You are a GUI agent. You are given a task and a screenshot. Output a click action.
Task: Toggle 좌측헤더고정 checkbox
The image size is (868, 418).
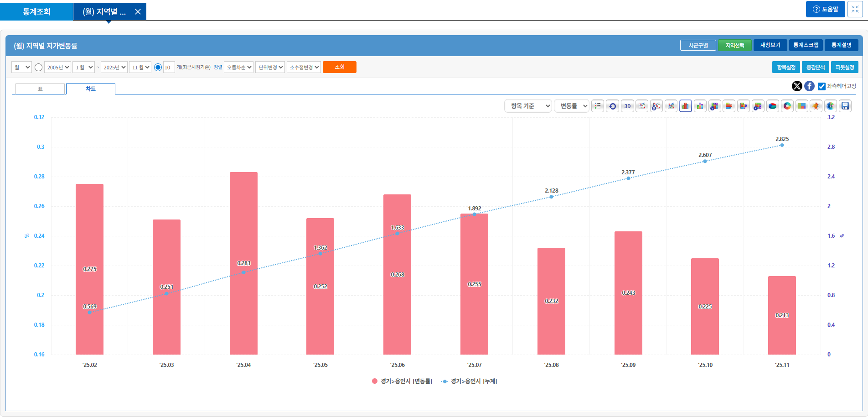point(821,86)
